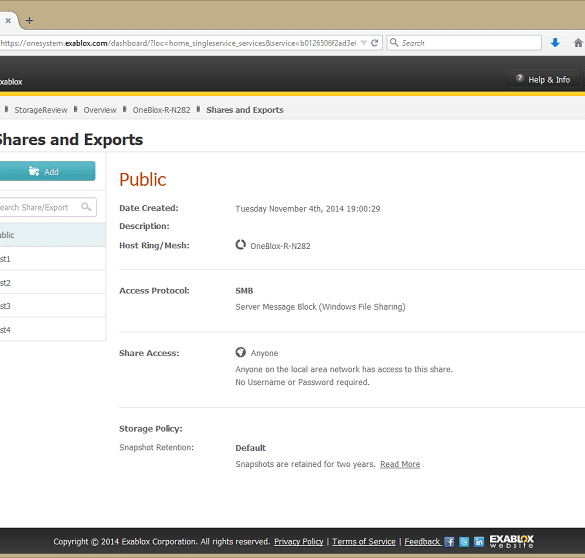
Task: Click the SMB protocol value
Action: [244, 291]
